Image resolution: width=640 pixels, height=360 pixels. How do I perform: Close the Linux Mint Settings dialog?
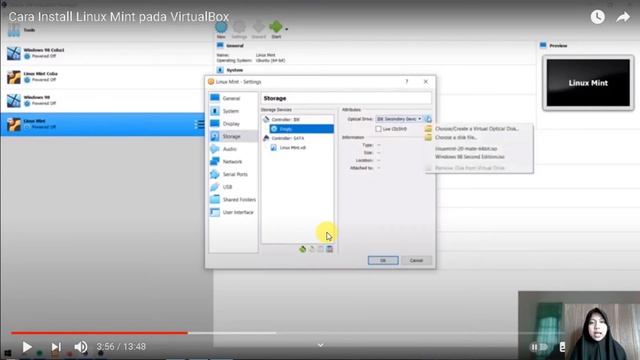pyautogui.click(x=426, y=82)
